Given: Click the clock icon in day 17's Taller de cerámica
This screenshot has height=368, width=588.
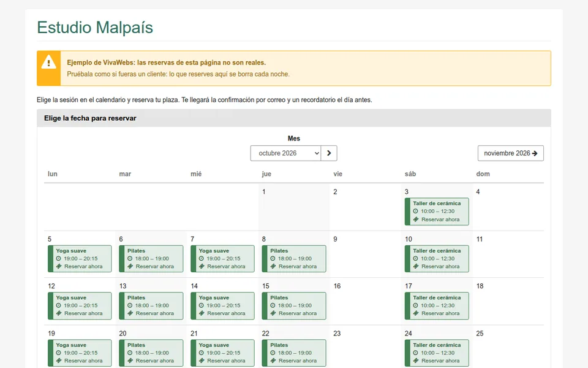Looking at the screenshot, I should point(415,305).
